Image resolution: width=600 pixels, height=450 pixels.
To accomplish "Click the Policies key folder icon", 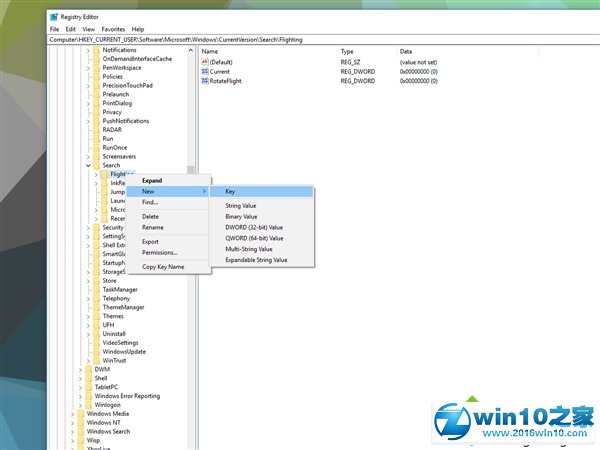I will [96, 76].
